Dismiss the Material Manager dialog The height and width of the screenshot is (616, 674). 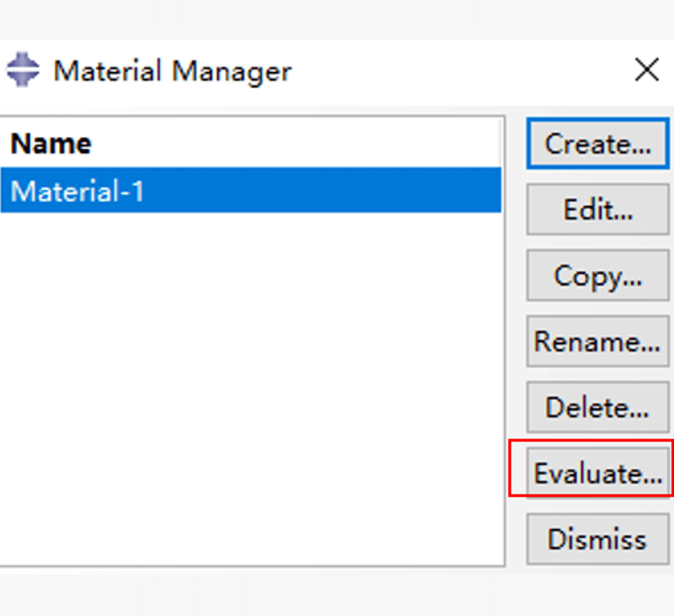(597, 539)
